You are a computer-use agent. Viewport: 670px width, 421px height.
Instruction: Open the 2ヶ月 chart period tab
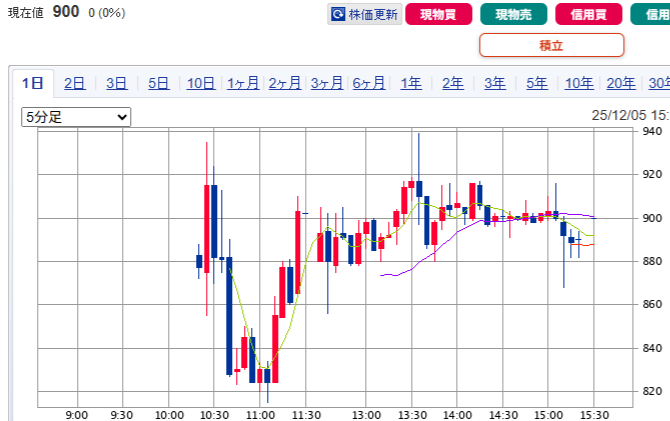point(285,84)
